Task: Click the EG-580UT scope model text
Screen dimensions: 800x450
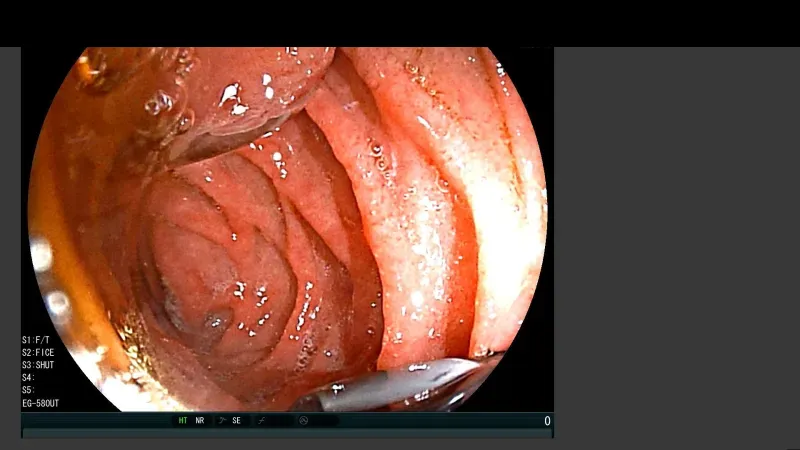Action: 41,404
